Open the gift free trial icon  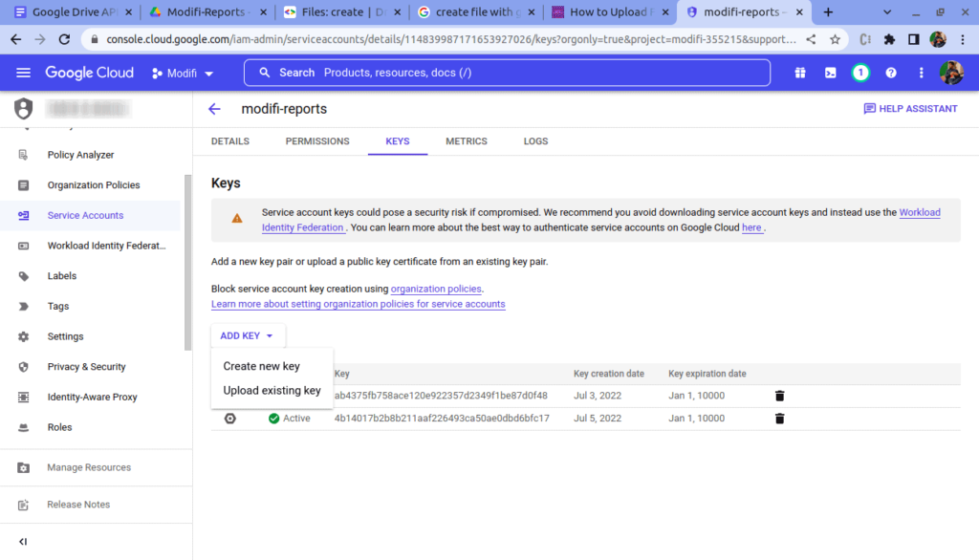click(799, 73)
